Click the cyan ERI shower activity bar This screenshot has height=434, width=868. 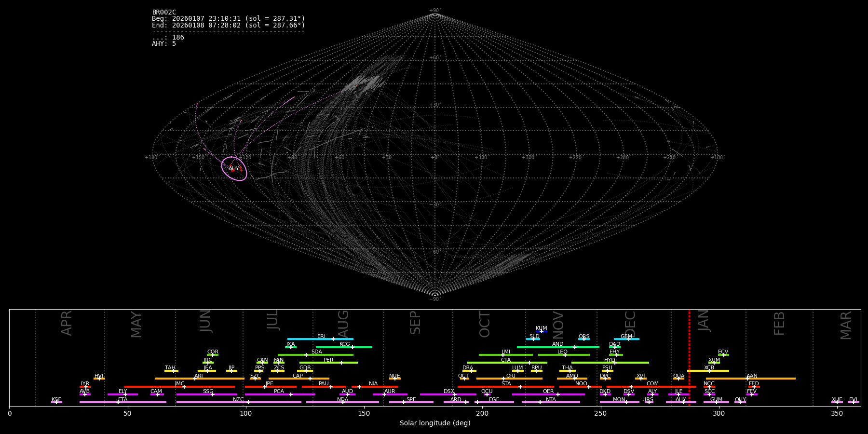click(320, 339)
